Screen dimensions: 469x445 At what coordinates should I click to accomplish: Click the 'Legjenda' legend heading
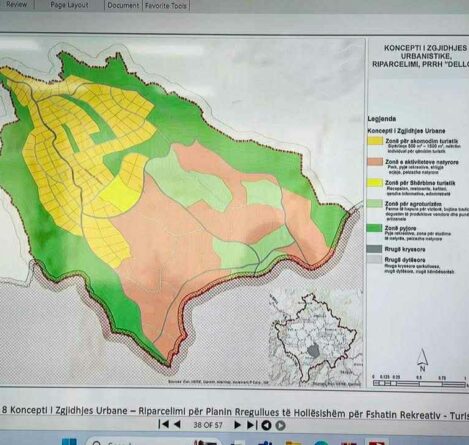tap(382, 119)
